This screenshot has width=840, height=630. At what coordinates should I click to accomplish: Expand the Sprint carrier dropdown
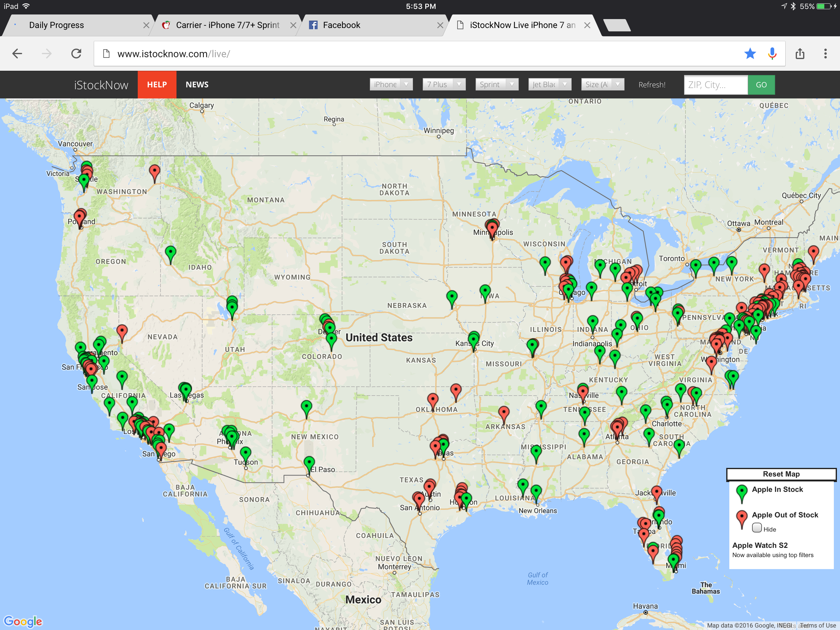point(497,84)
